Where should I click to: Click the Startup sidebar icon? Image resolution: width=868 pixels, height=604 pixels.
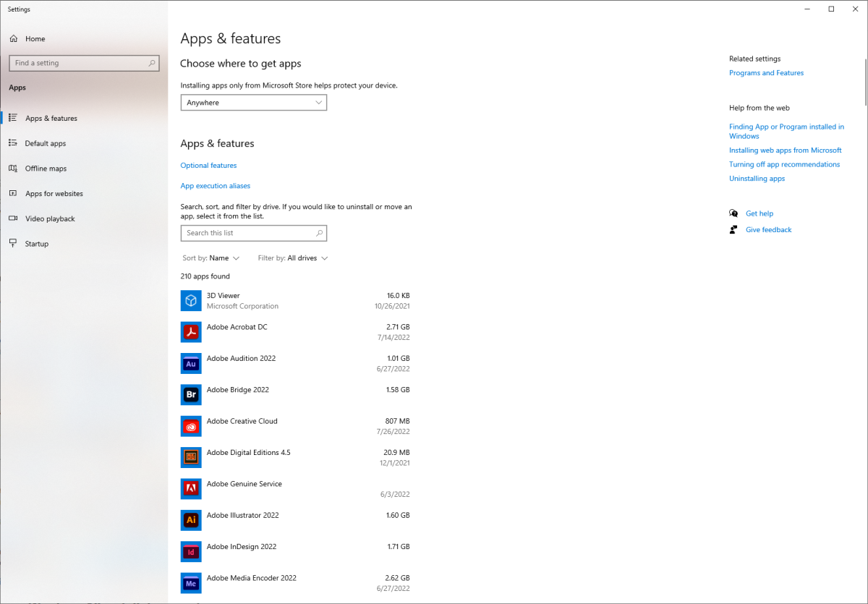tap(13, 244)
